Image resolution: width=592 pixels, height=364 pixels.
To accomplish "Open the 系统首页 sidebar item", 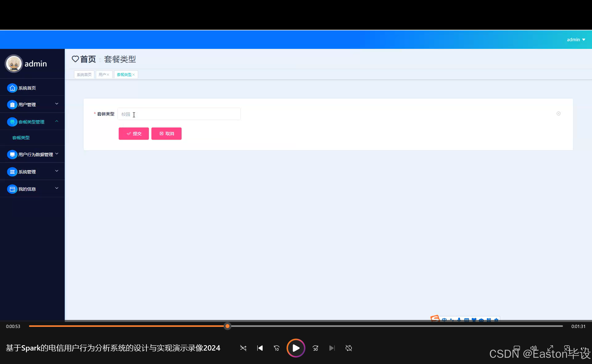I will (x=32, y=88).
